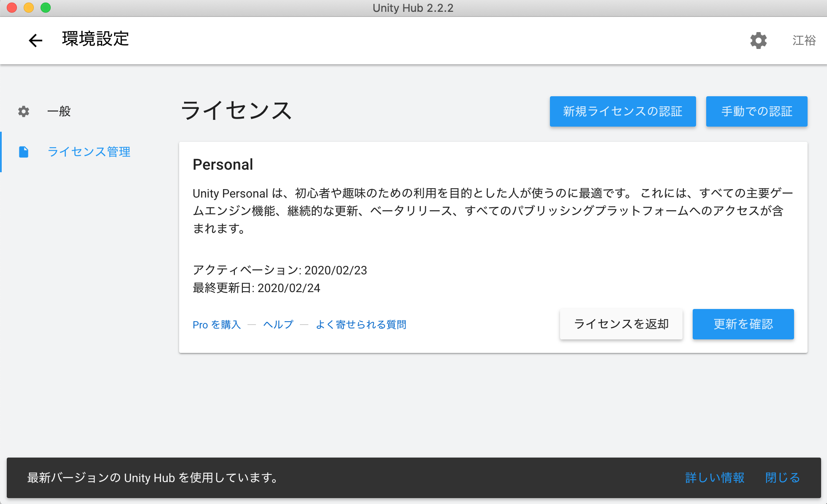The image size is (827, 504).
Task: Click the back arrow icon
Action: (35, 41)
